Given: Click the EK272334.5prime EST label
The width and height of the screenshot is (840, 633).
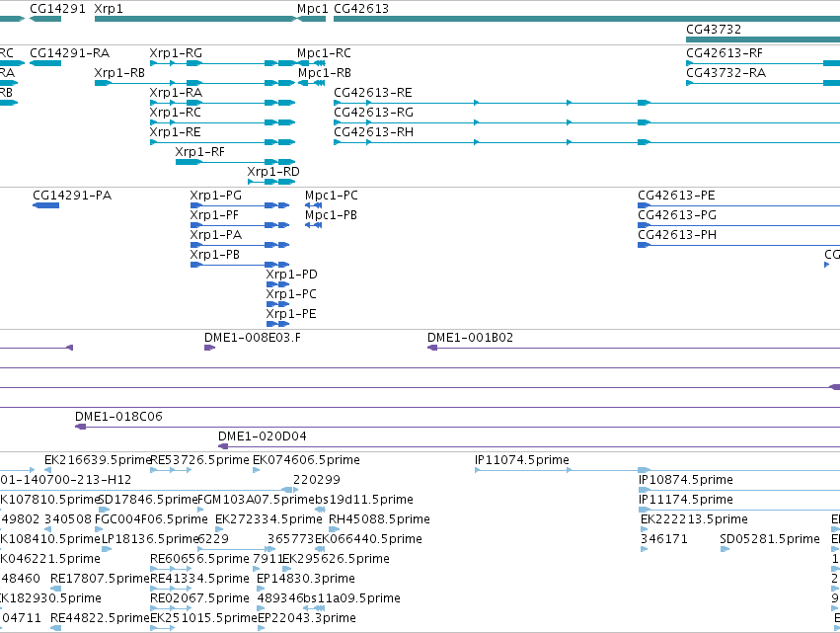Looking at the screenshot, I should (268, 519).
